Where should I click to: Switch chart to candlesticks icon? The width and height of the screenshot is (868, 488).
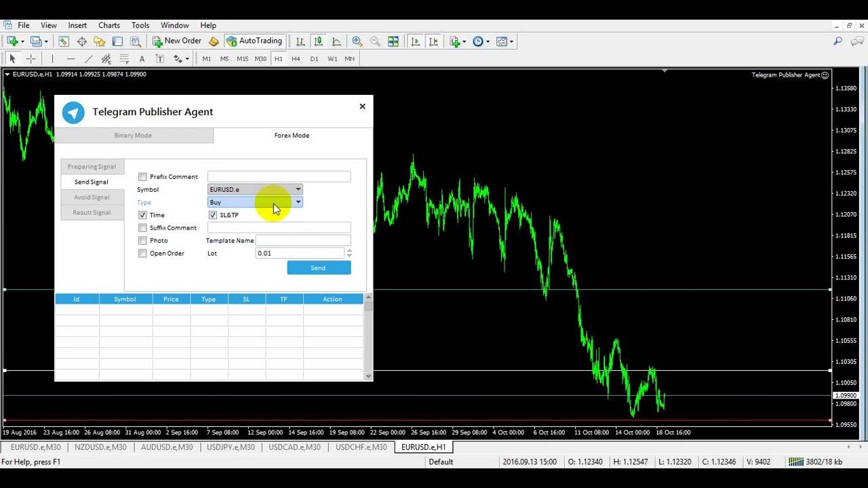(318, 41)
